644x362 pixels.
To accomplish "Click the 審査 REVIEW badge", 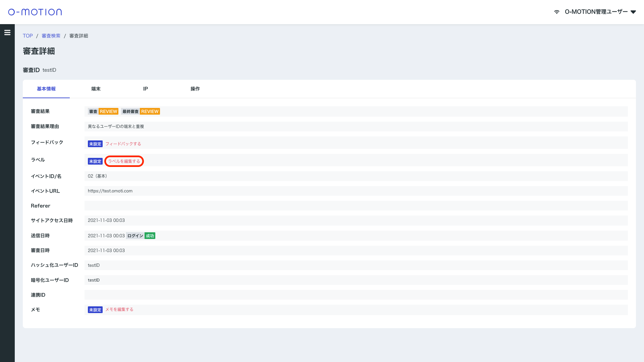I will coord(103,111).
